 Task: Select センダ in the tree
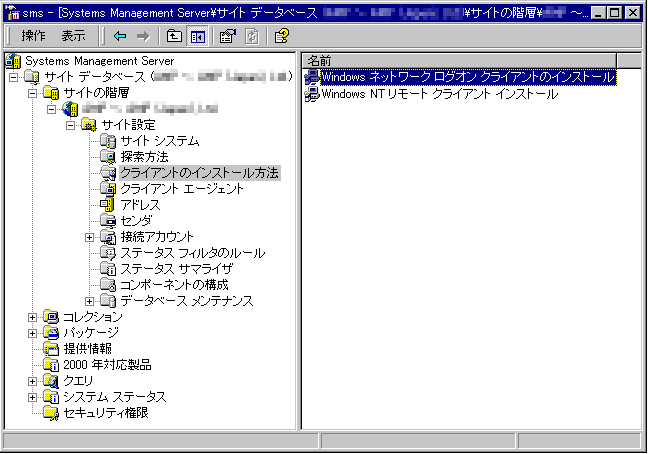click(x=136, y=221)
